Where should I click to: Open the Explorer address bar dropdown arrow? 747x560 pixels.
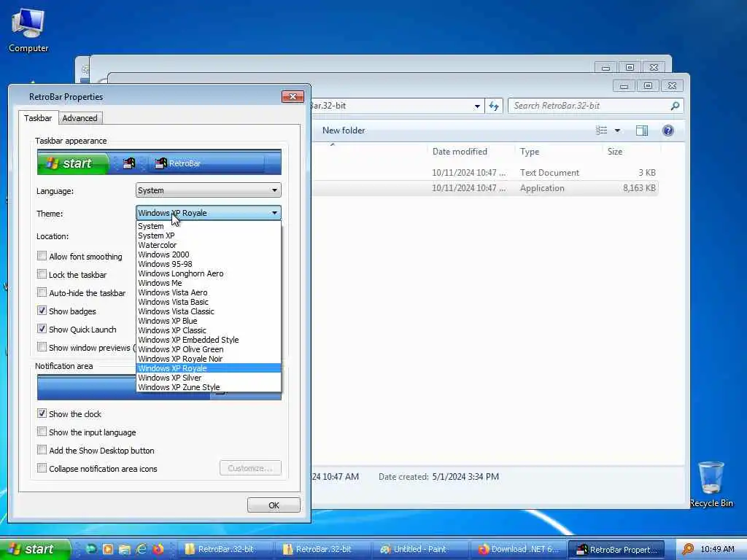(x=477, y=106)
